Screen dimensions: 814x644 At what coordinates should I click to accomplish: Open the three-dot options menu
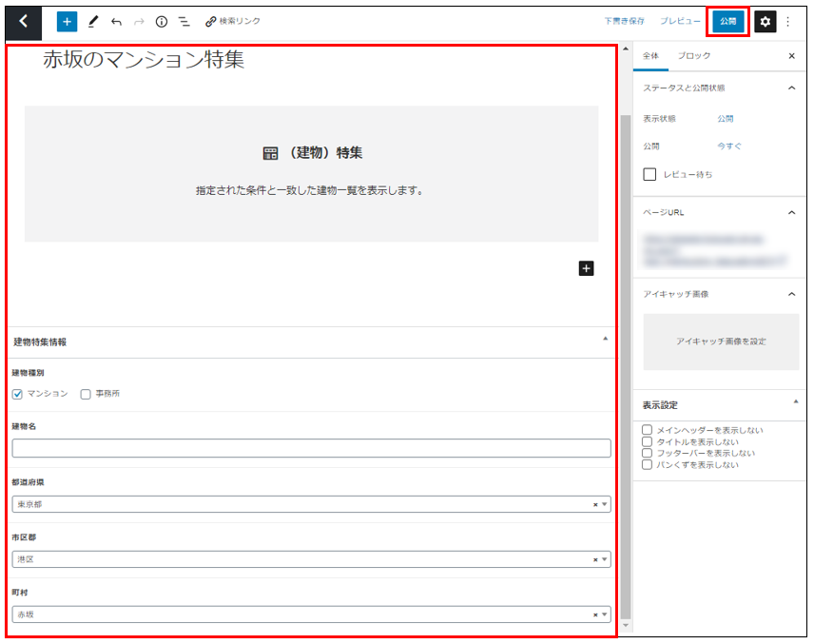(x=787, y=21)
